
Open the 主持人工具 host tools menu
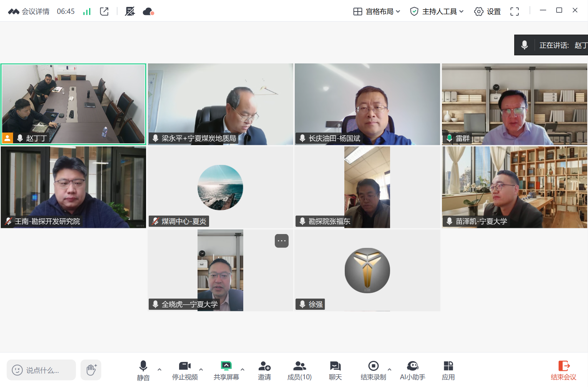pyautogui.click(x=437, y=12)
